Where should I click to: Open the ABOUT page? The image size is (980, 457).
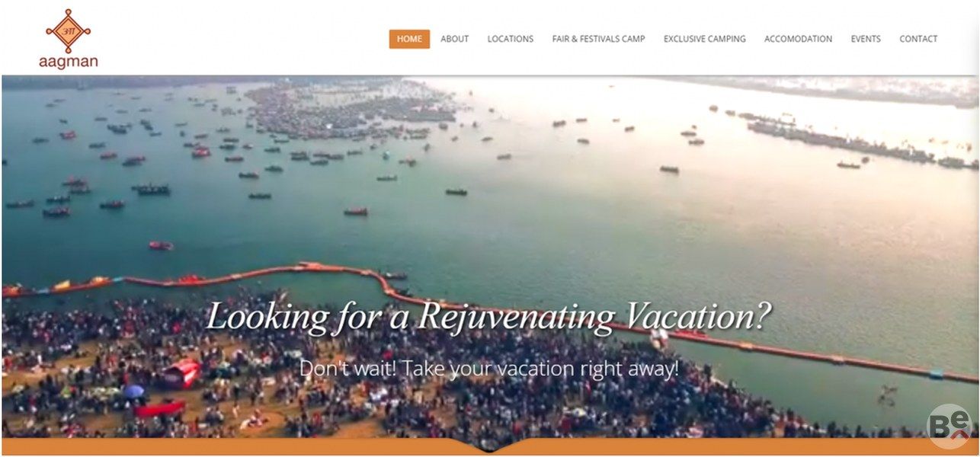pyautogui.click(x=454, y=39)
